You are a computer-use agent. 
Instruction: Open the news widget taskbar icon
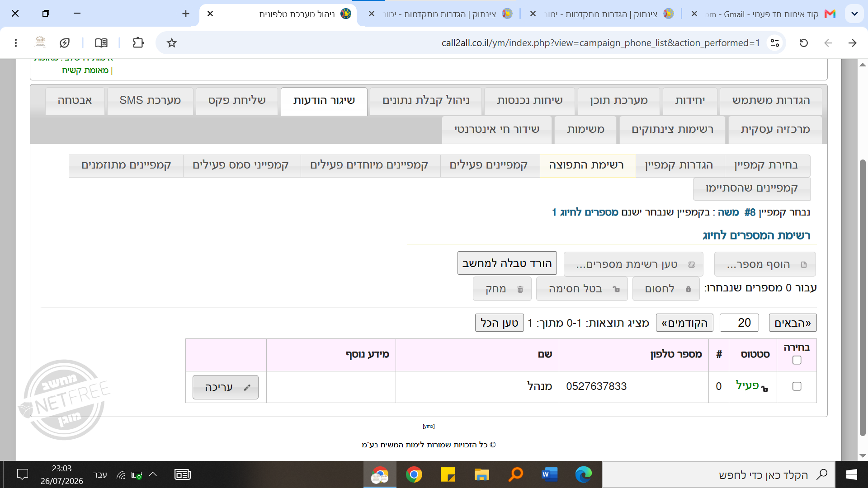tap(183, 474)
